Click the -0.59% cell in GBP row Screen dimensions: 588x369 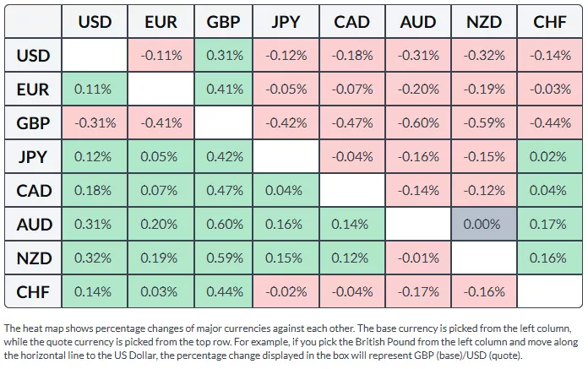pyautogui.click(x=484, y=123)
